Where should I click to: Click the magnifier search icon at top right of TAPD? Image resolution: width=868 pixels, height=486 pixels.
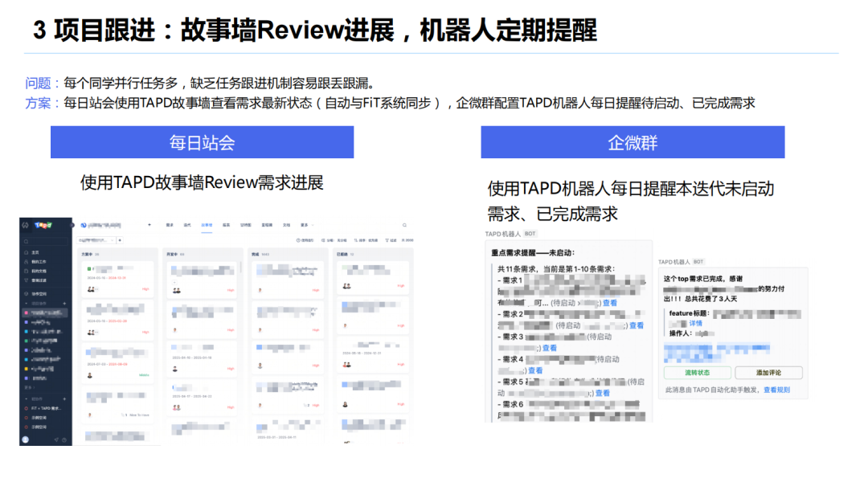tap(404, 225)
